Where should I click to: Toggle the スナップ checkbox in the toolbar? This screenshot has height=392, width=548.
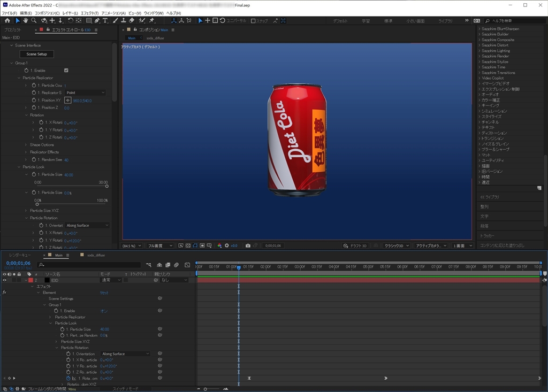pos(253,20)
